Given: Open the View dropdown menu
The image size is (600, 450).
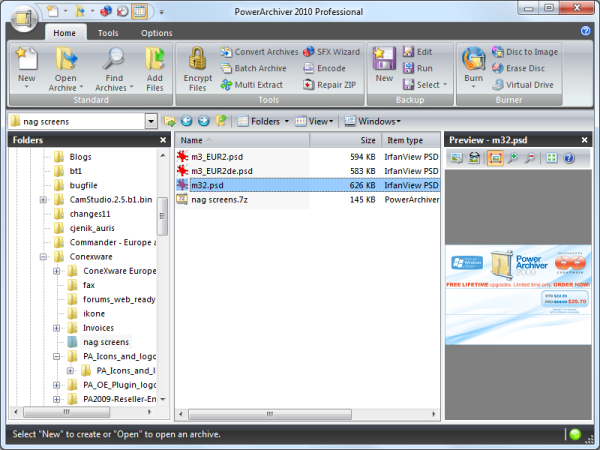Looking at the screenshot, I should (314, 121).
